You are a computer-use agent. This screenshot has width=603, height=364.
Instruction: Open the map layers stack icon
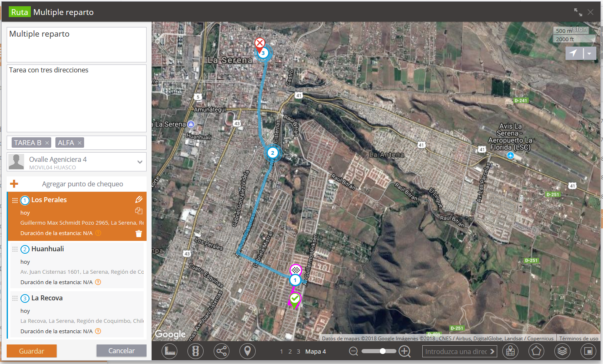pyautogui.click(x=562, y=351)
